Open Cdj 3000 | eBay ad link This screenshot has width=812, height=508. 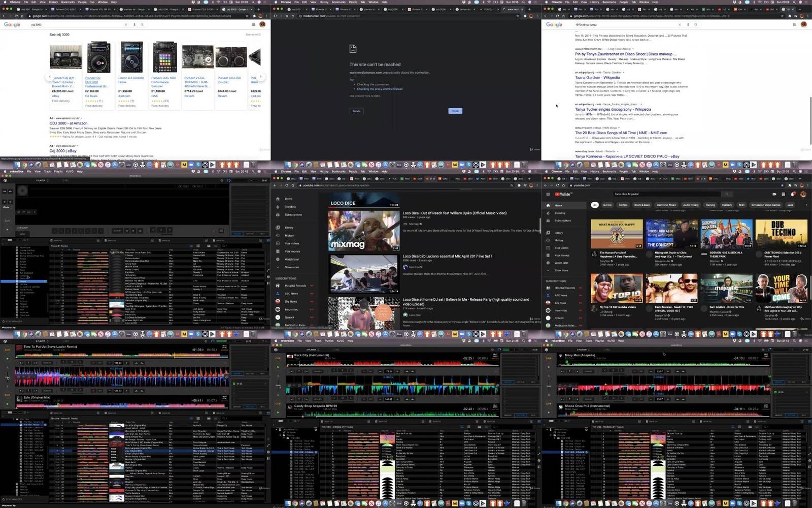pos(63,151)
